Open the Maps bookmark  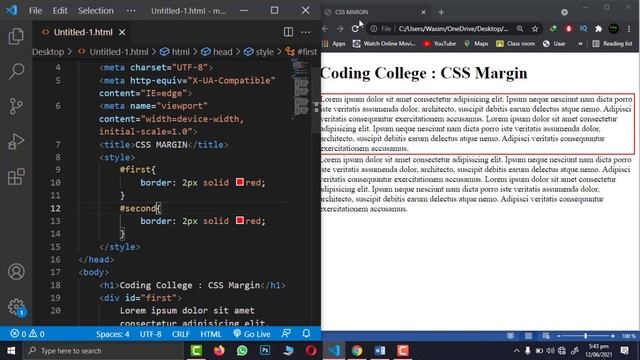coord(476,44)
